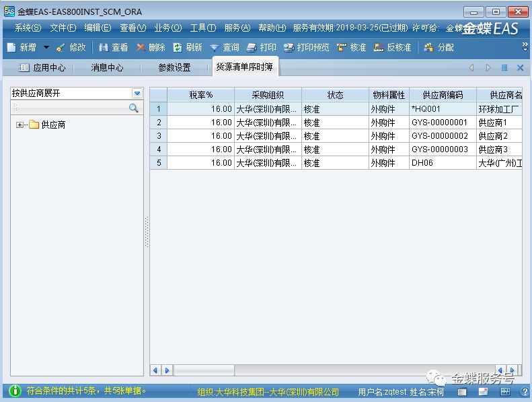Viewport: 532px width, 402px height.
Task: Open the 帮助(H) menu
Action: click(x=272, y=28)
